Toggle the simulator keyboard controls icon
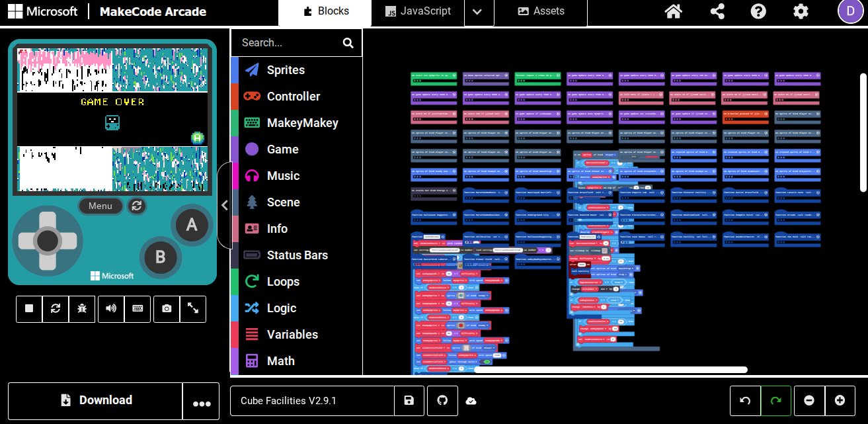Screen dimensions: 868x424 [x=138, y=309]
